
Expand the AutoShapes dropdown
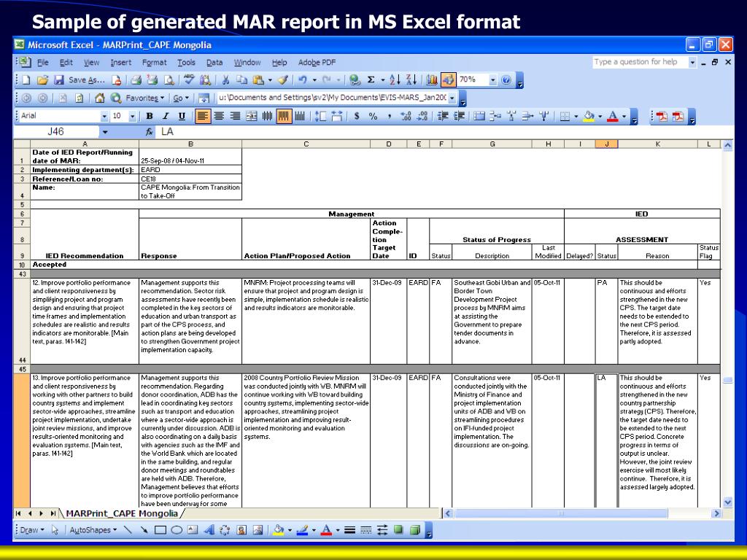tap(93, 530)
